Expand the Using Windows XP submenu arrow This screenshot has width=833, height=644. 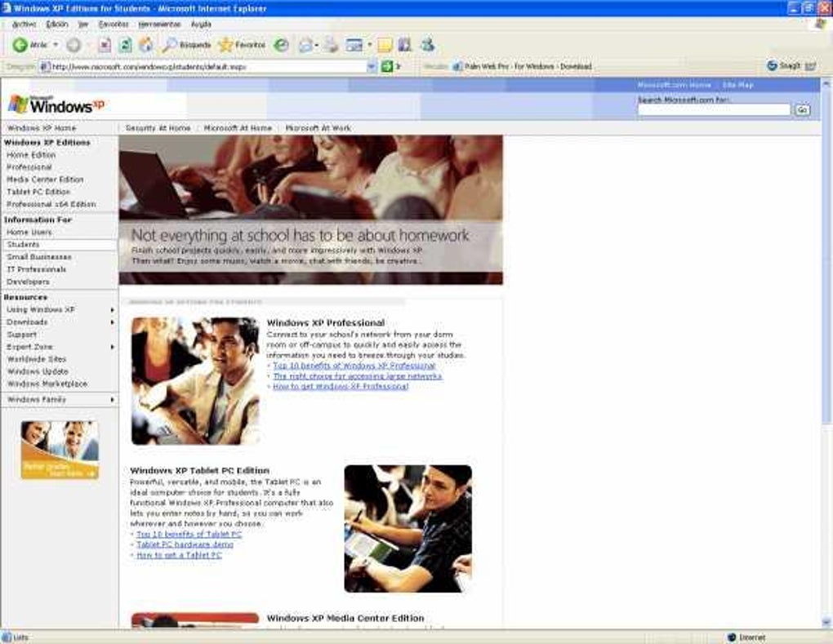tap(112, 309)
